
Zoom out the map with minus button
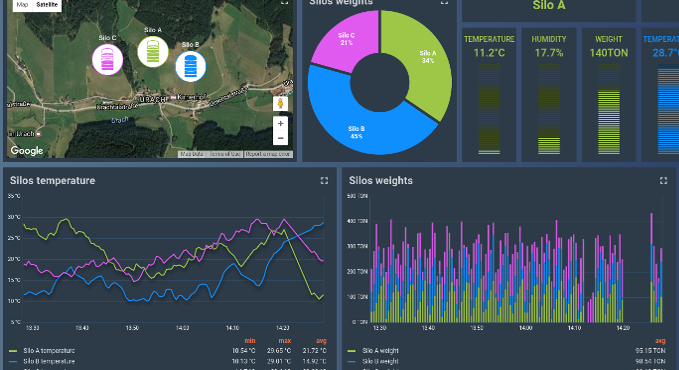coord(280,138)
